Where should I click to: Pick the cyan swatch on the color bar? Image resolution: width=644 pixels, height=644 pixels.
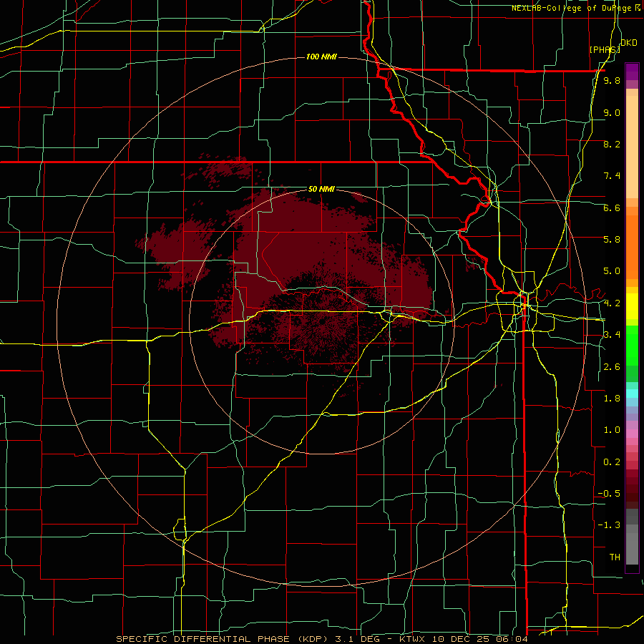(x=632, y=393)
